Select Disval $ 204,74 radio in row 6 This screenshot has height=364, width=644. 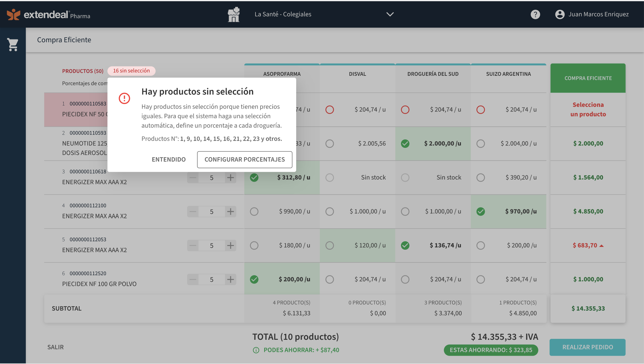click(329, 279)
